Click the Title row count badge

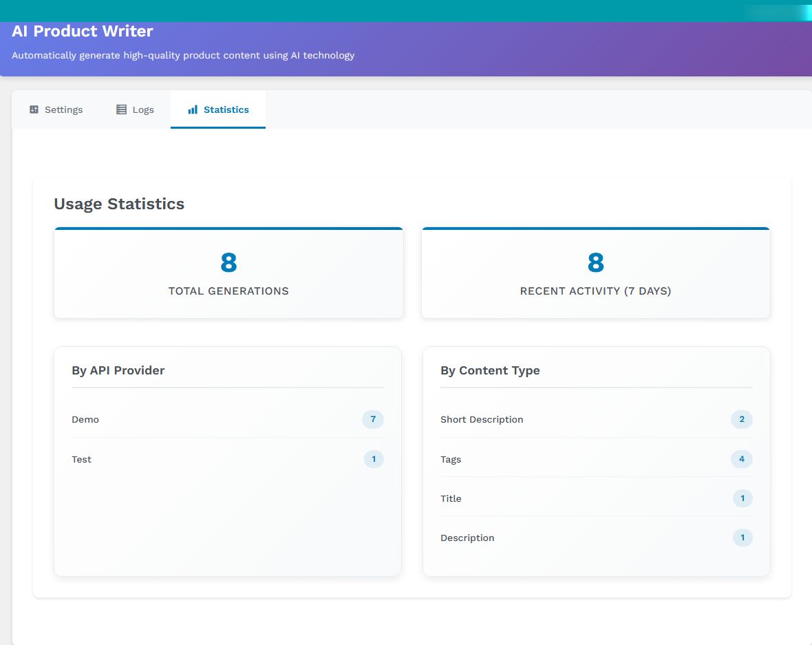742,498
